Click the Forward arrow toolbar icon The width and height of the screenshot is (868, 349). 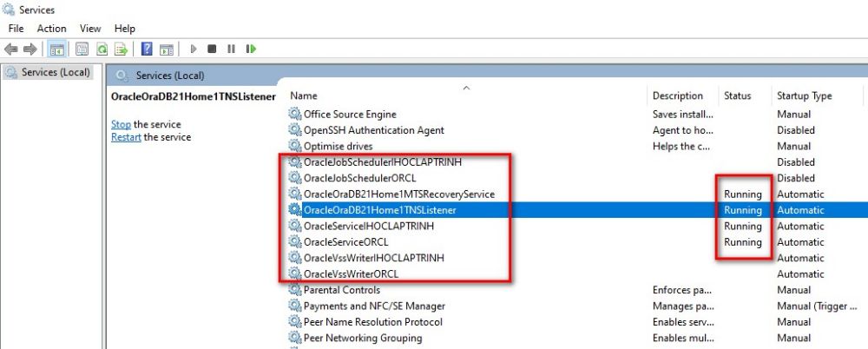click(x=30, y=49)
